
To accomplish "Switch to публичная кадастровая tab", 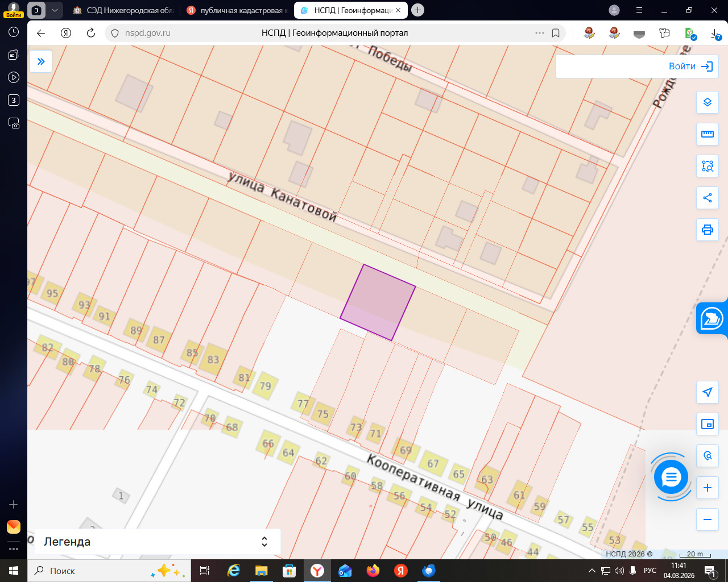I will pos(237,10).
